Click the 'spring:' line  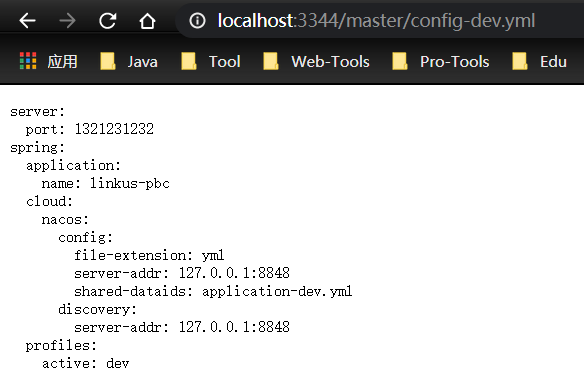[x=38, y=148]
